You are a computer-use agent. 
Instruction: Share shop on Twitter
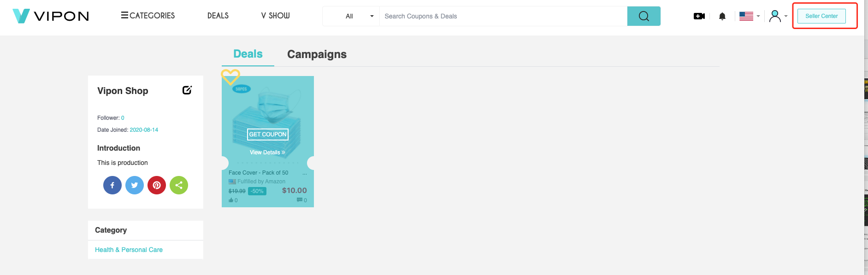[x=135, y=185]
